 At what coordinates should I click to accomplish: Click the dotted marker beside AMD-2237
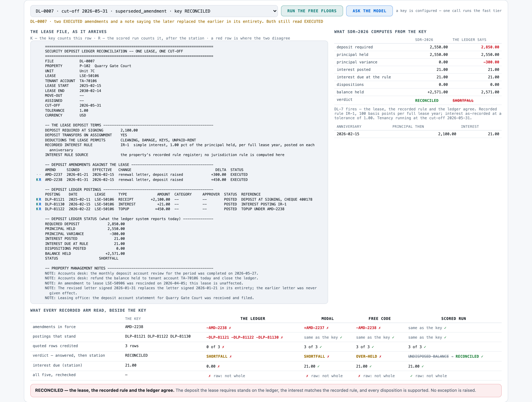[39, 175]
